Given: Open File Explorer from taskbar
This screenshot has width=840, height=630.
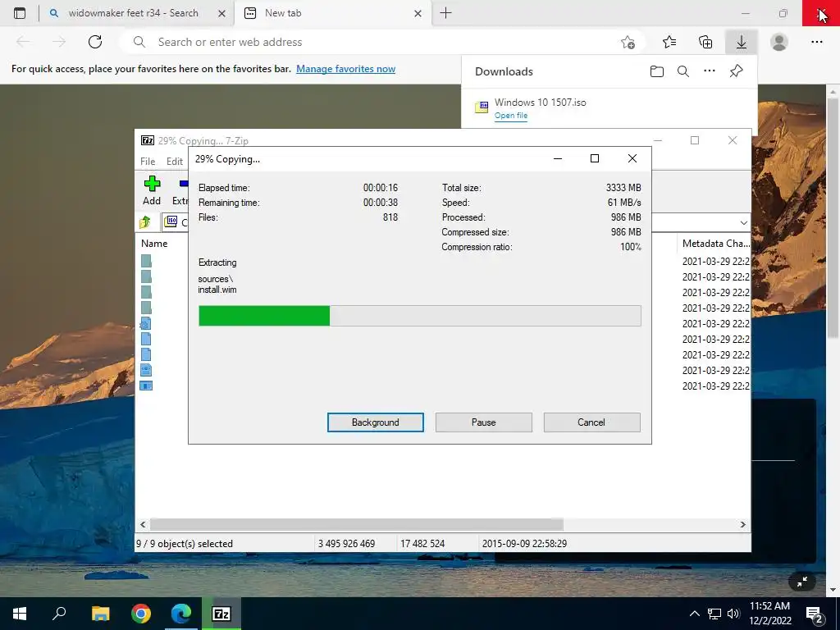Looking at the screenshot, I should tap(100, 614).
